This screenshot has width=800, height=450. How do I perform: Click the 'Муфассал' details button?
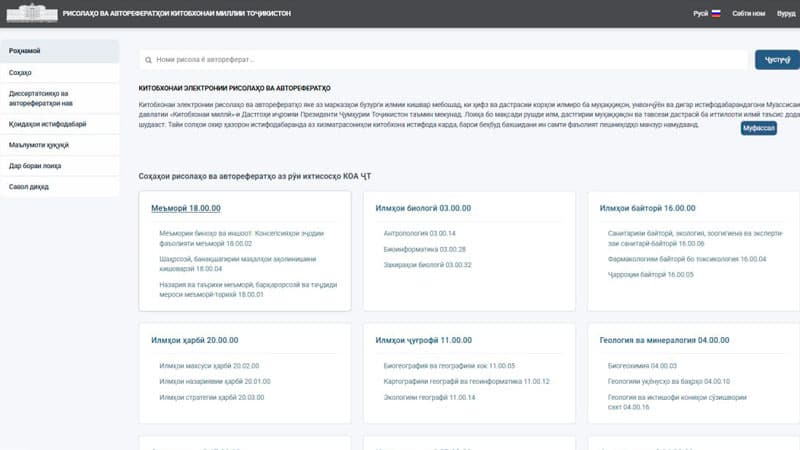click(x=759, y=128)
